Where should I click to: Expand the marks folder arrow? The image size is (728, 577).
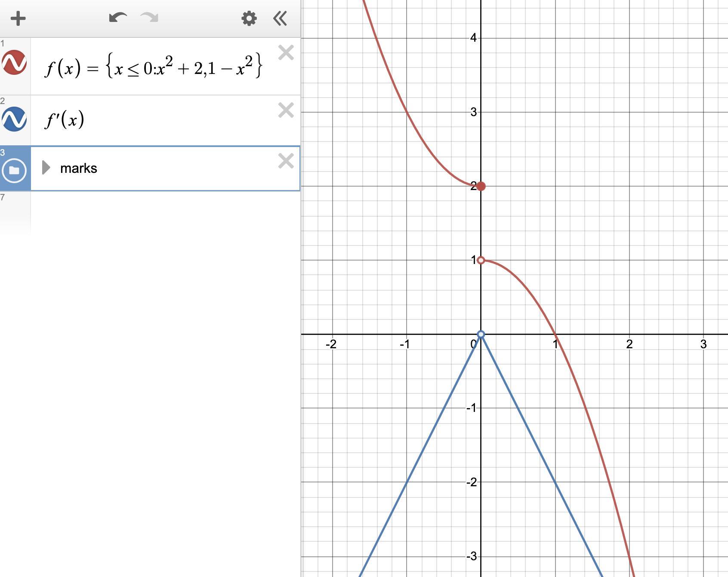point(46,168)
